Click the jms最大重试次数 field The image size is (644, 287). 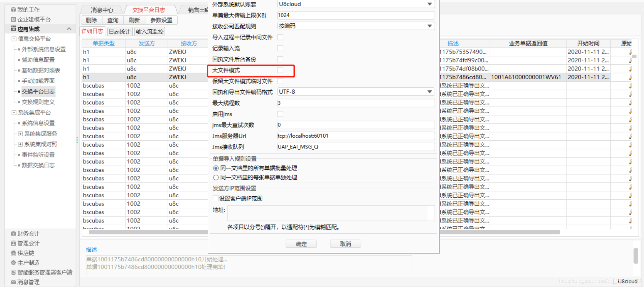coord(356,125)
